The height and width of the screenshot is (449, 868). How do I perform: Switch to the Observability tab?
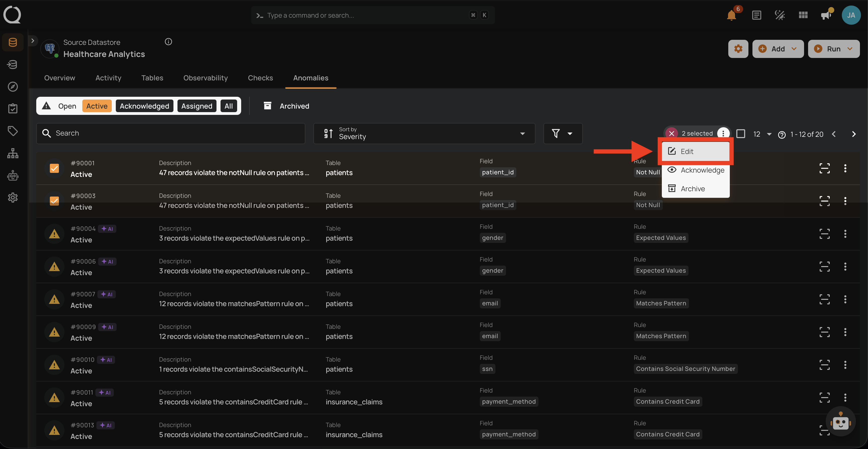205,78
